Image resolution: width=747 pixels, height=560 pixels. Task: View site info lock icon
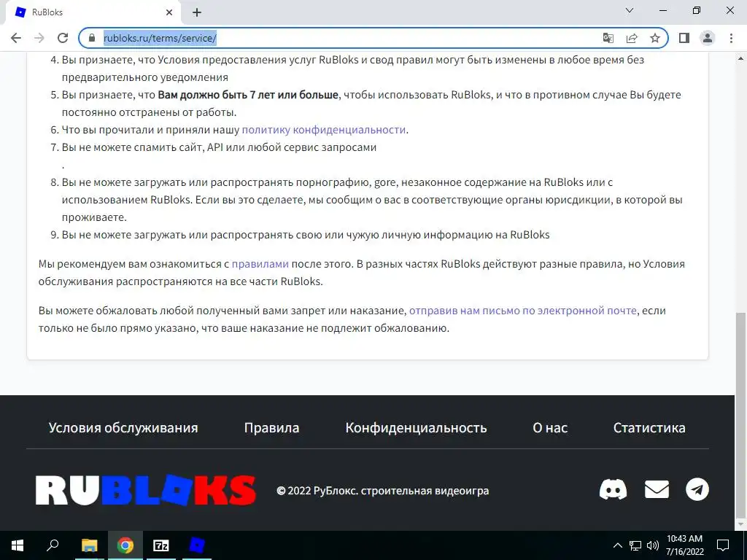(x=92, y=38)
